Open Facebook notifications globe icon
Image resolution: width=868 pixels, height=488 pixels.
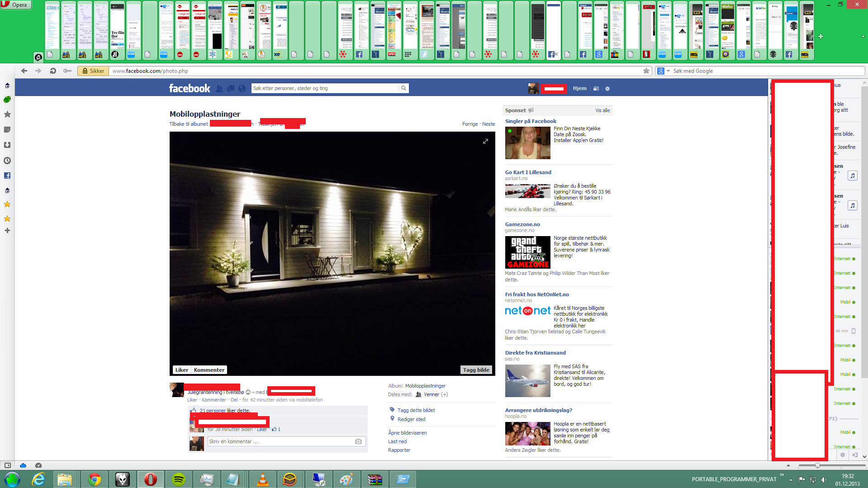coord(242,89)
